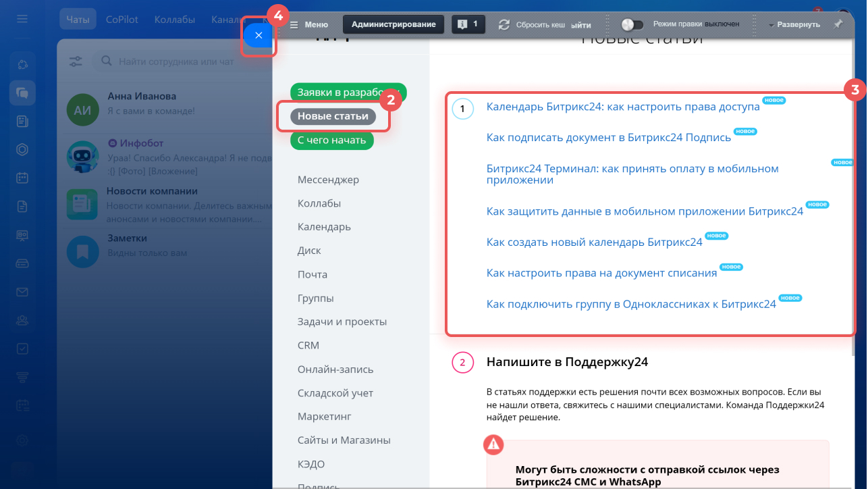
Task: Click the hexagon icon in the sidebar
Action: tap(22, 150)
